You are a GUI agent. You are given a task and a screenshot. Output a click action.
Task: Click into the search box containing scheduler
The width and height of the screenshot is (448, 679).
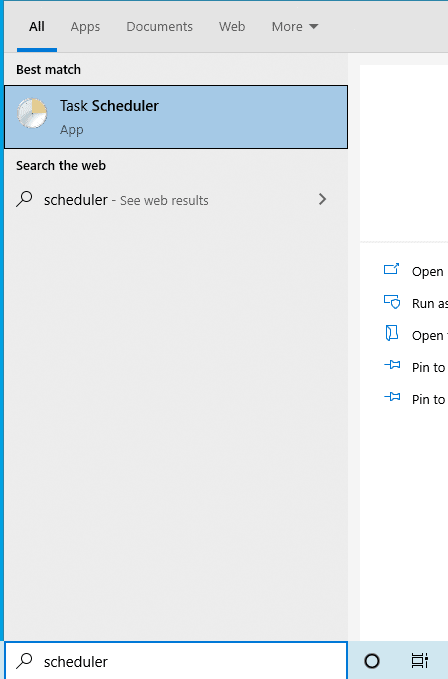(176, 661)
